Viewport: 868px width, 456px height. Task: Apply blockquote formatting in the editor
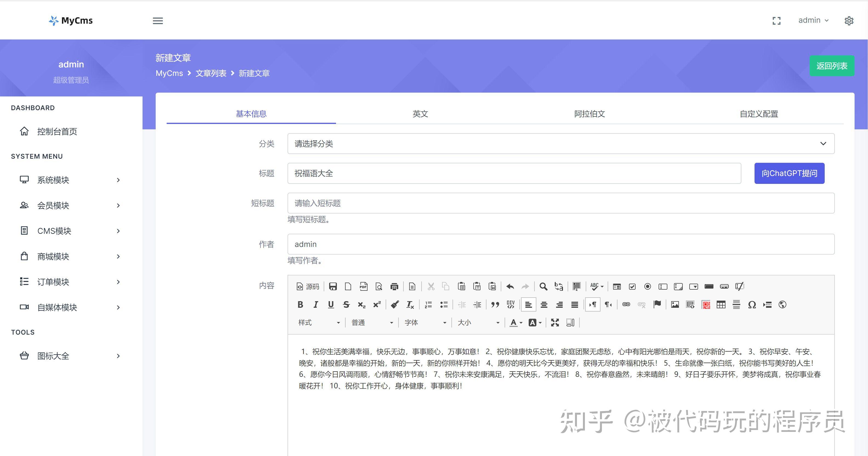pyautogui.click(x=495, y=304)
